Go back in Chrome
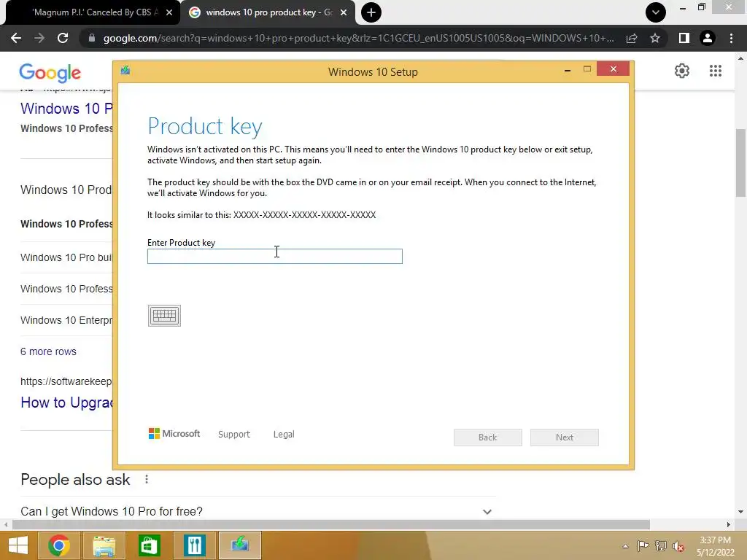747x560 pixels. (x=16, y=38)
